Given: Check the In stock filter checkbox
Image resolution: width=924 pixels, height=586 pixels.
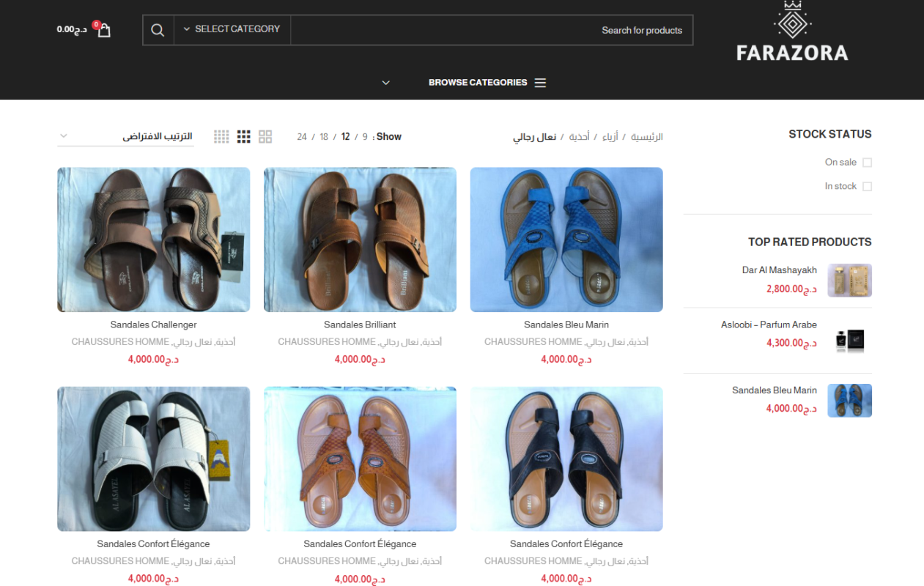Looking at the screenshot, I should pyautogui.click(x=867, y=187).
